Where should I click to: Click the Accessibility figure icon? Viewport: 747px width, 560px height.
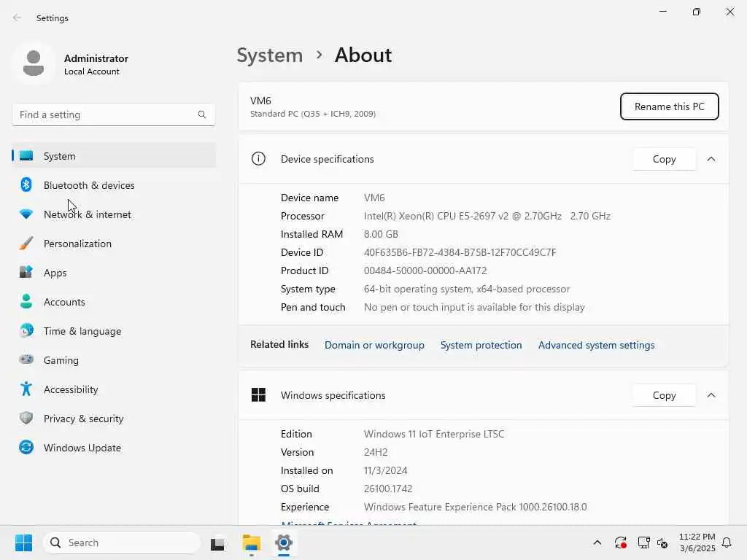[x=26, y=389]
